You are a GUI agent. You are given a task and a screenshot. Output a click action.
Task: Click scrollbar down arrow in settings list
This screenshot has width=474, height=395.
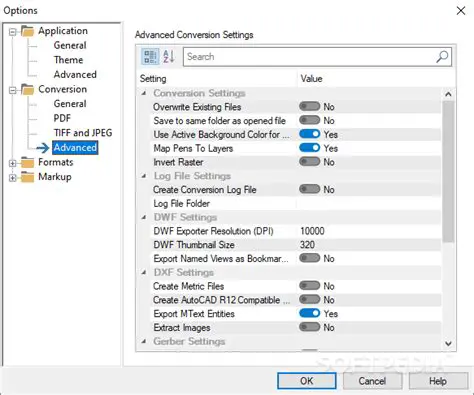tap(448, 343)
